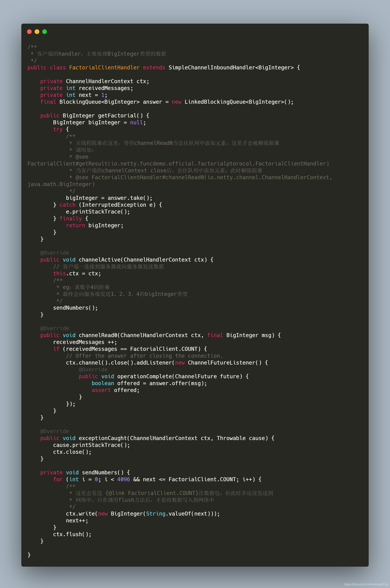Click the LinkedBlockingQueue<BigInteger>() constructor call
The width and height of the screenshot is (390, 588).
point(239,102)
